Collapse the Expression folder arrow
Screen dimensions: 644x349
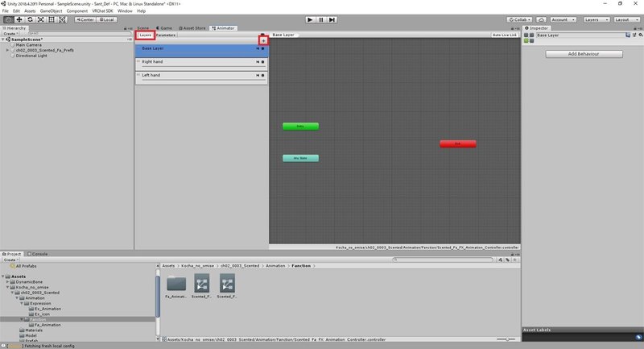click(x=22, y=303)
